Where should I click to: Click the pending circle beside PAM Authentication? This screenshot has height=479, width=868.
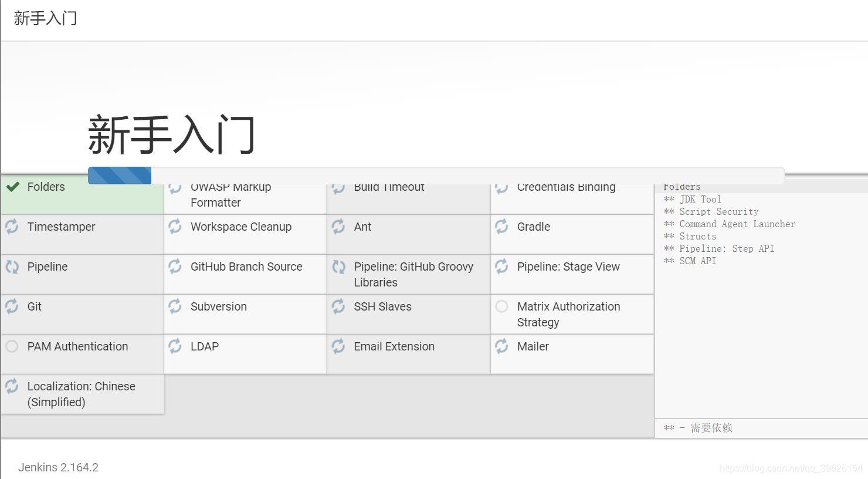pyautogui.click(x=12, y=346)
